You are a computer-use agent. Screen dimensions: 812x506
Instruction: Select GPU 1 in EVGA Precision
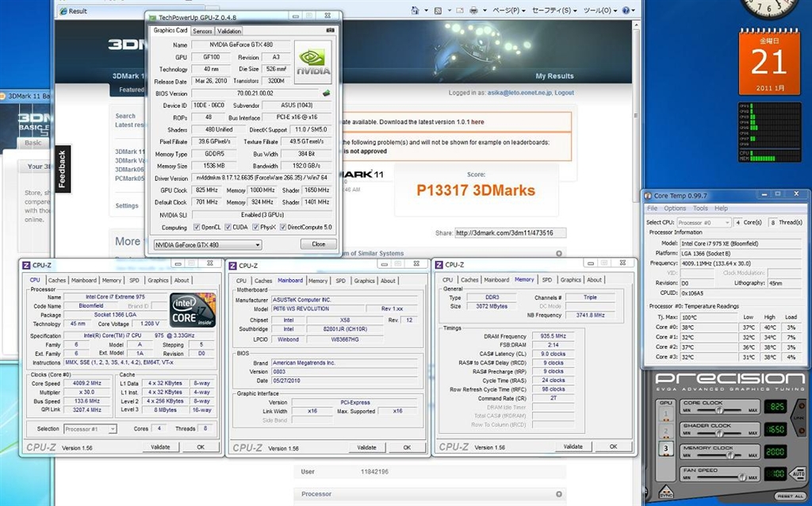pos(666,414)
